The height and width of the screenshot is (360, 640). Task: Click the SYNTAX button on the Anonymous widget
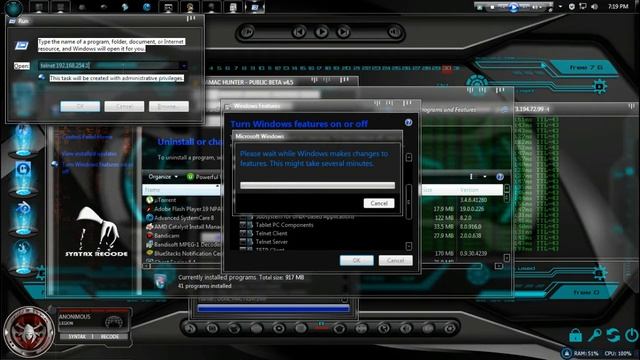click(x=77, y=337)
